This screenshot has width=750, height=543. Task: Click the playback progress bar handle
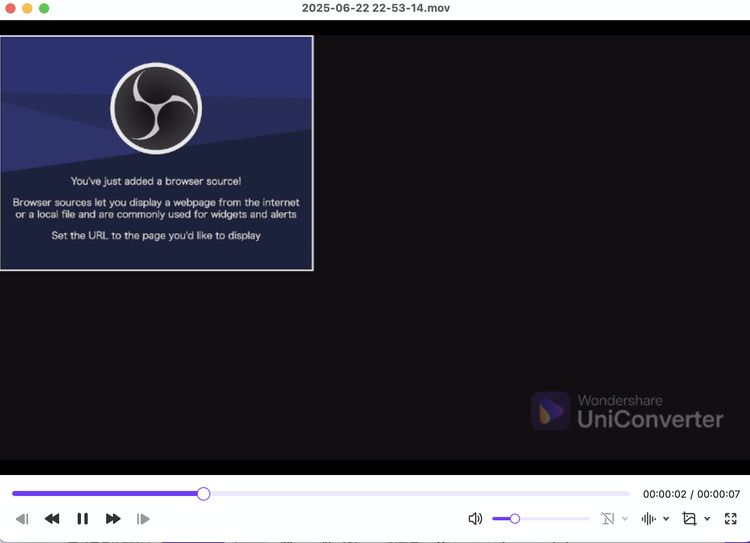click(x=204, y=494)
